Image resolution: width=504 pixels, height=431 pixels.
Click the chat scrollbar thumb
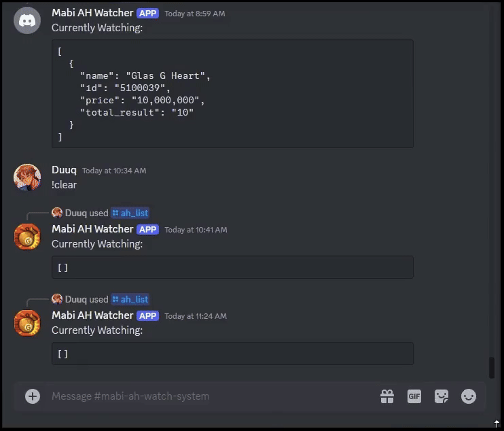coord(492,367)
